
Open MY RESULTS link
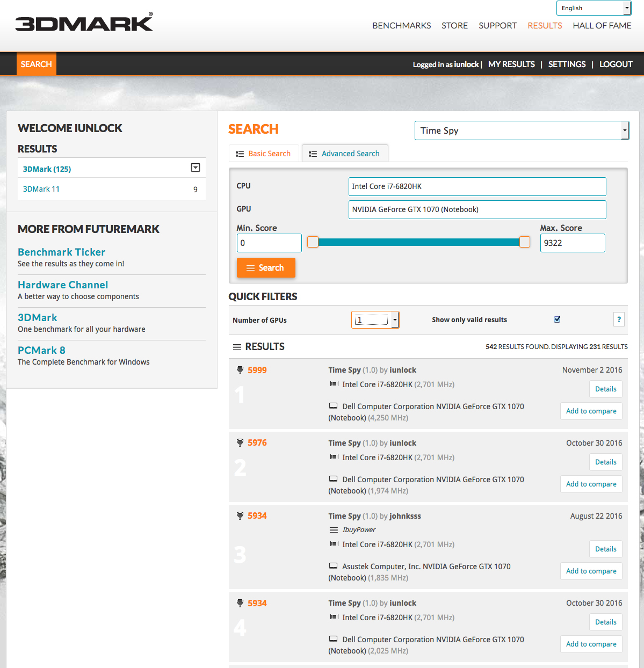tap(511, 64)
